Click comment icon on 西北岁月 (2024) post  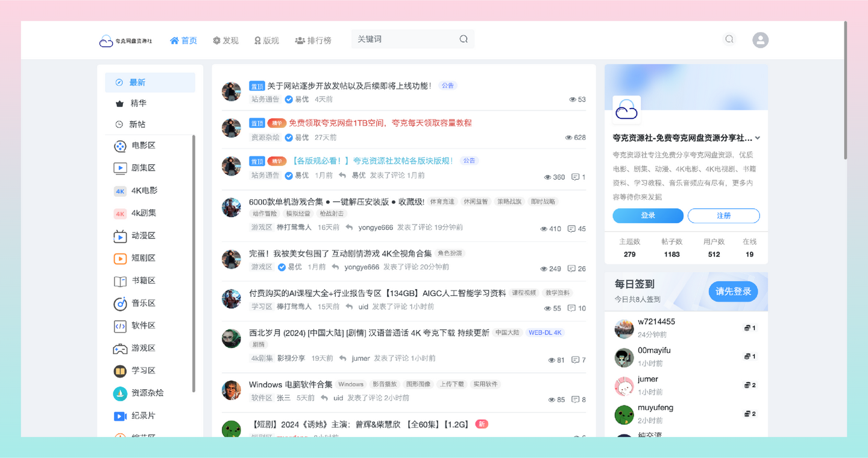pos(575,360)
